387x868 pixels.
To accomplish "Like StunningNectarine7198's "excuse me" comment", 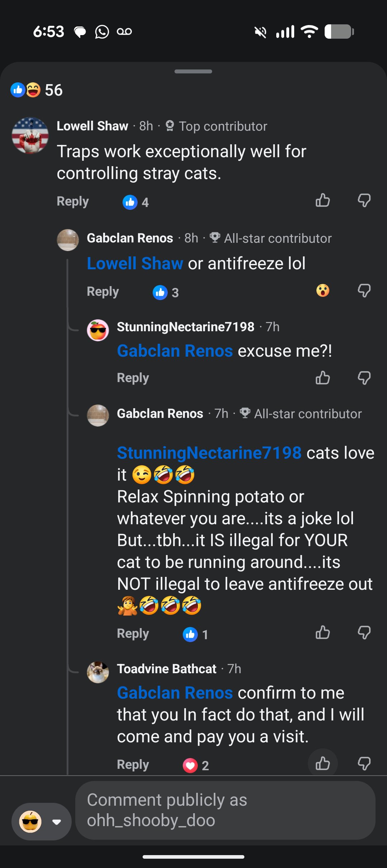I will [x=322, y=378].
